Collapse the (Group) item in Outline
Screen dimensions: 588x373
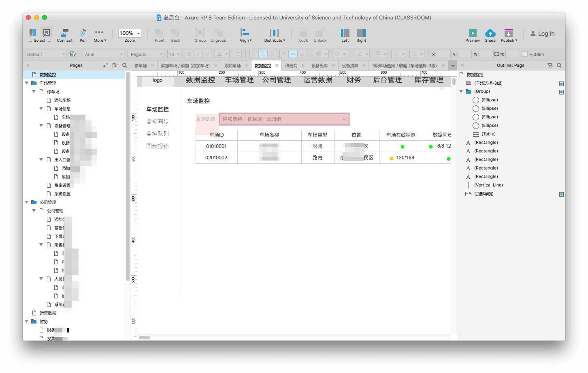pos(461,92)
